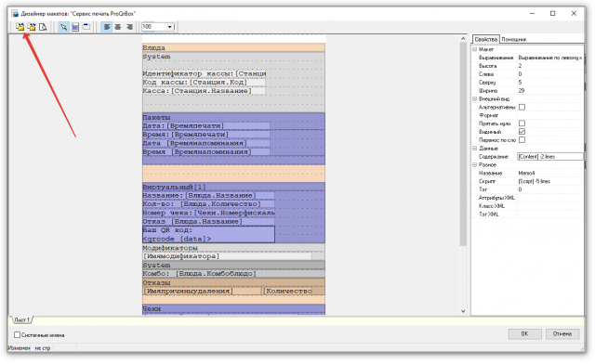
Task: Enable the Системные имена checkbox
Action: (17, 335)
